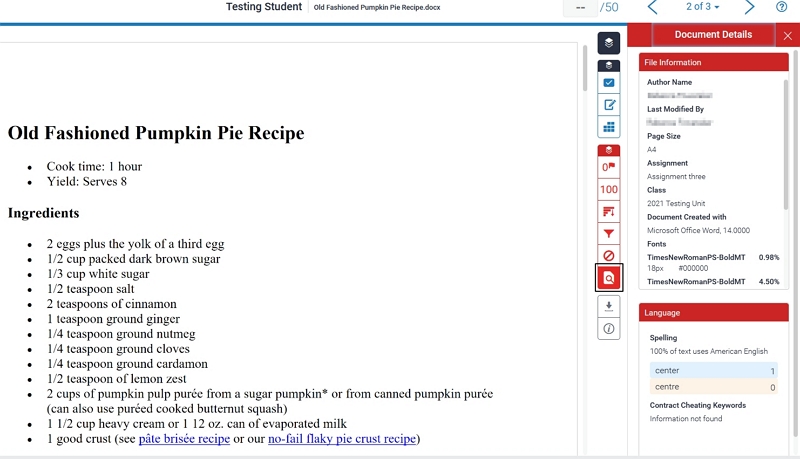The width and height of the screenshot is (800, 459).
Task: Click 'Microsoft Office Word, 14.0000' value
Action: (698, 230)
